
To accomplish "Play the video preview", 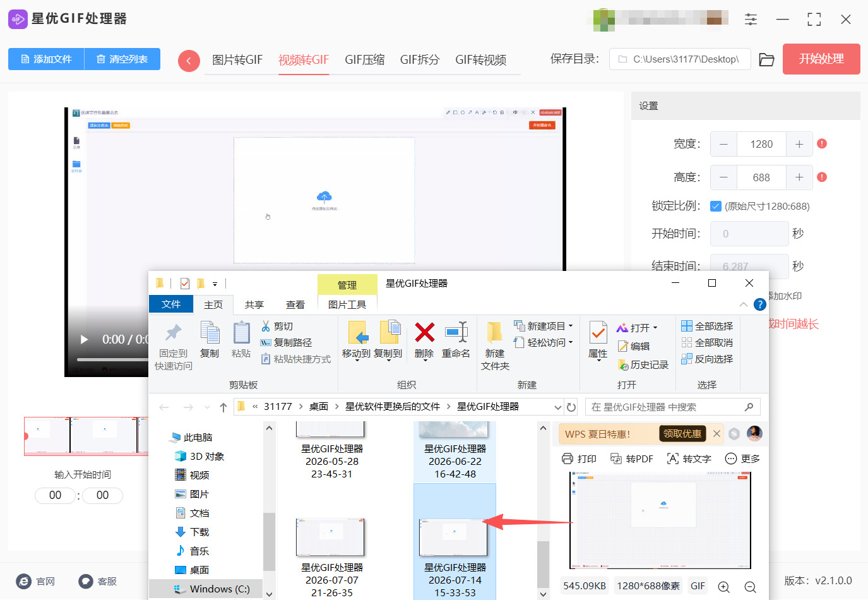I will 84,340.
